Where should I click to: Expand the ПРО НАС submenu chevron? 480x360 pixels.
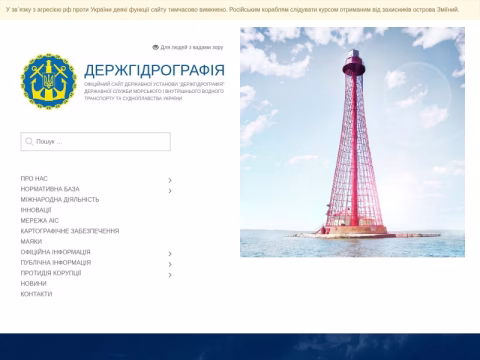coord(170,180)
